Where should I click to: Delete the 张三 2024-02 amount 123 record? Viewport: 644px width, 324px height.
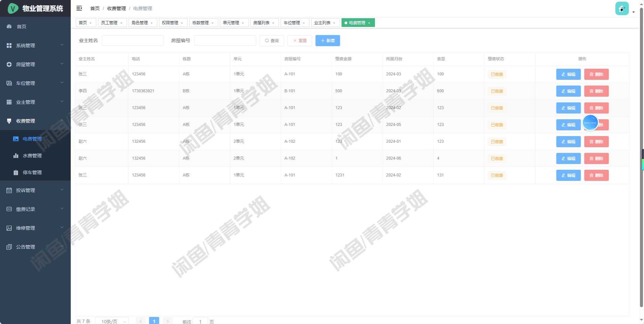pyautogui.click(x=597, y=108)
